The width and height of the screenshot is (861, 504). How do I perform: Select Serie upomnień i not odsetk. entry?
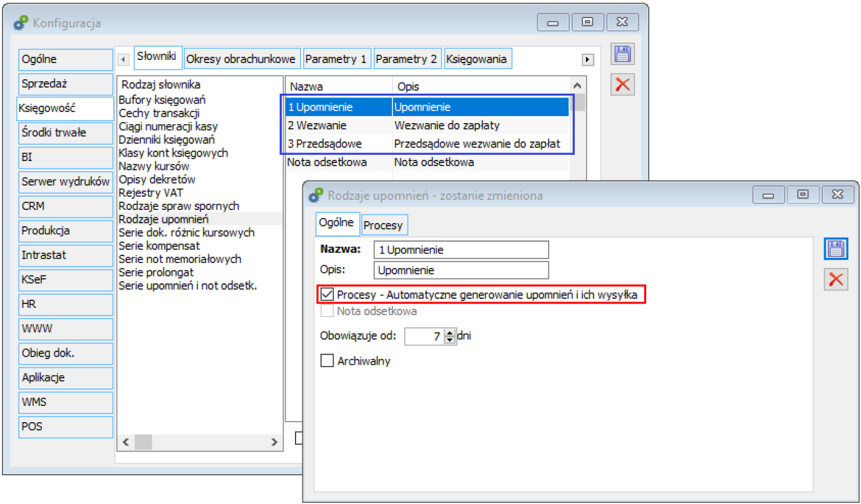(x=200, y=285)
